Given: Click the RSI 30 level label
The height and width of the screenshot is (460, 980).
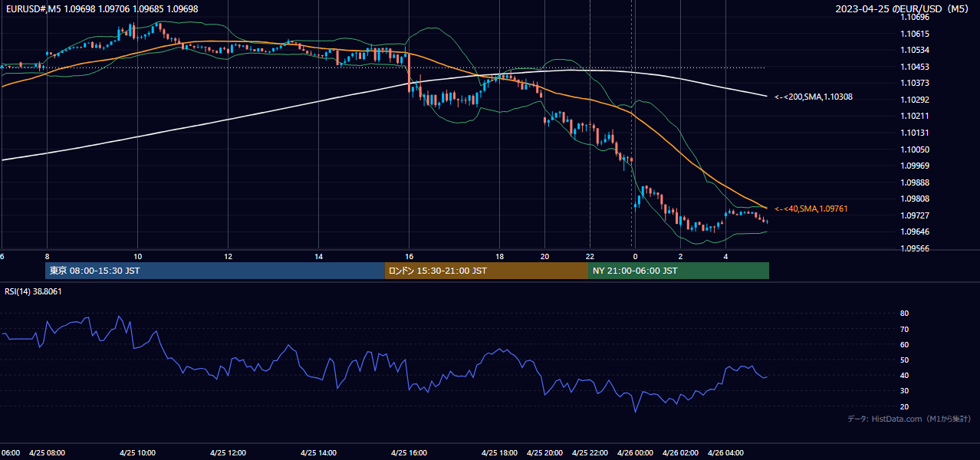Looking at the screenshot, I should [x=905, y=390].
